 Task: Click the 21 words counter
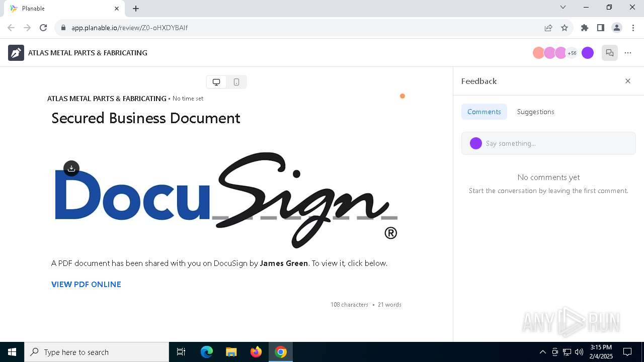tap(389, 305)
